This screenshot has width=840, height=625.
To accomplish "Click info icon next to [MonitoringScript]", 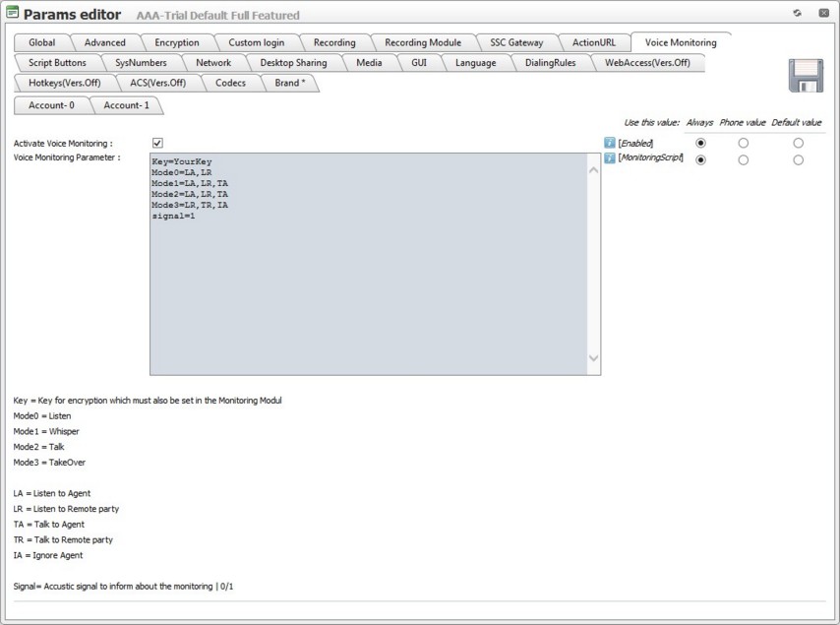I will point(610,158).
